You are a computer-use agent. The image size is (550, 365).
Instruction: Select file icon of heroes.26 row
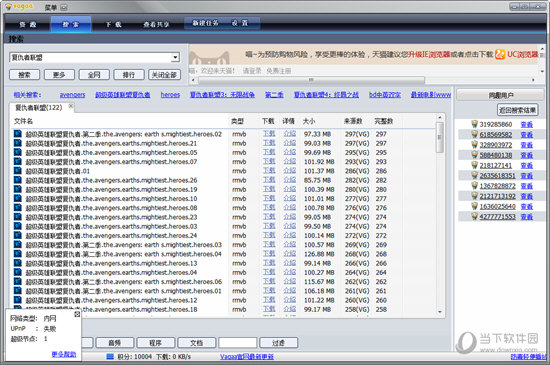click(x=18, y=180)
